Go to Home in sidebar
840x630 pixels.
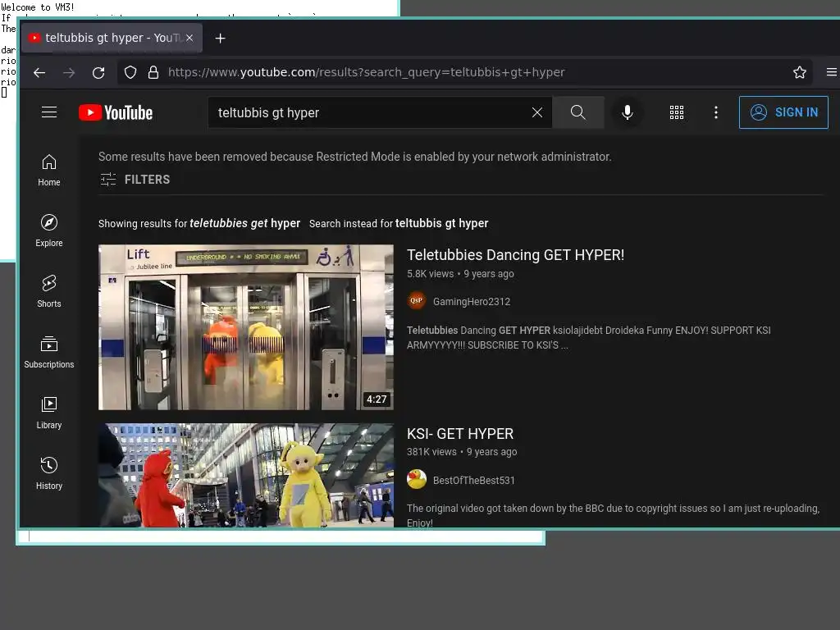pos(49,171)
